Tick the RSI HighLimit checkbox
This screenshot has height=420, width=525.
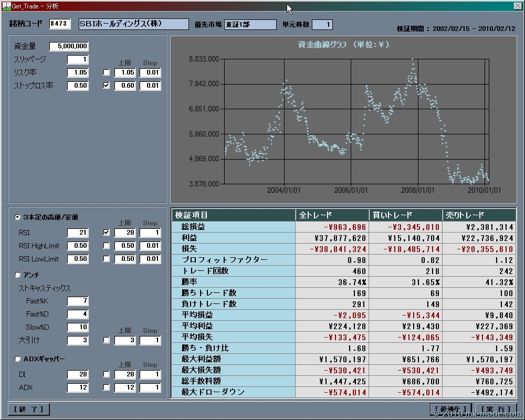click(x=107, y=246)
